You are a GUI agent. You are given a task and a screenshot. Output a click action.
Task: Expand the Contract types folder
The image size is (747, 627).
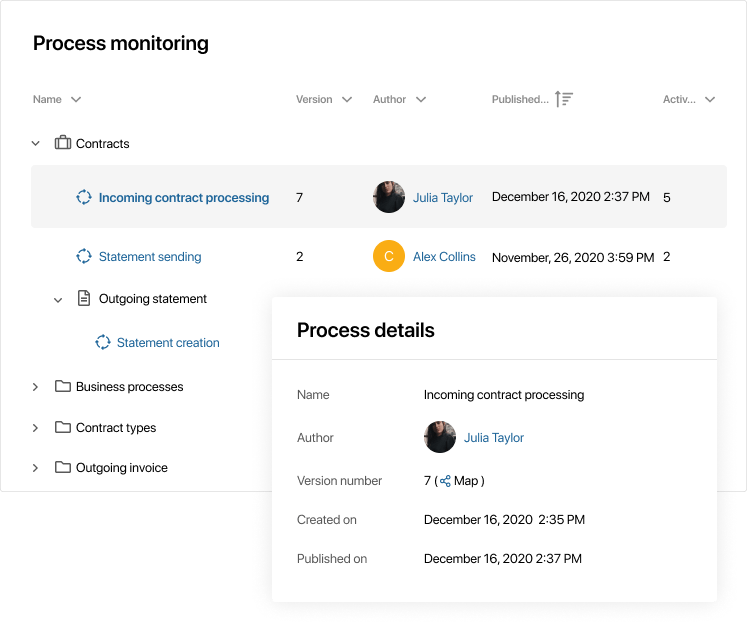point(35,427)
